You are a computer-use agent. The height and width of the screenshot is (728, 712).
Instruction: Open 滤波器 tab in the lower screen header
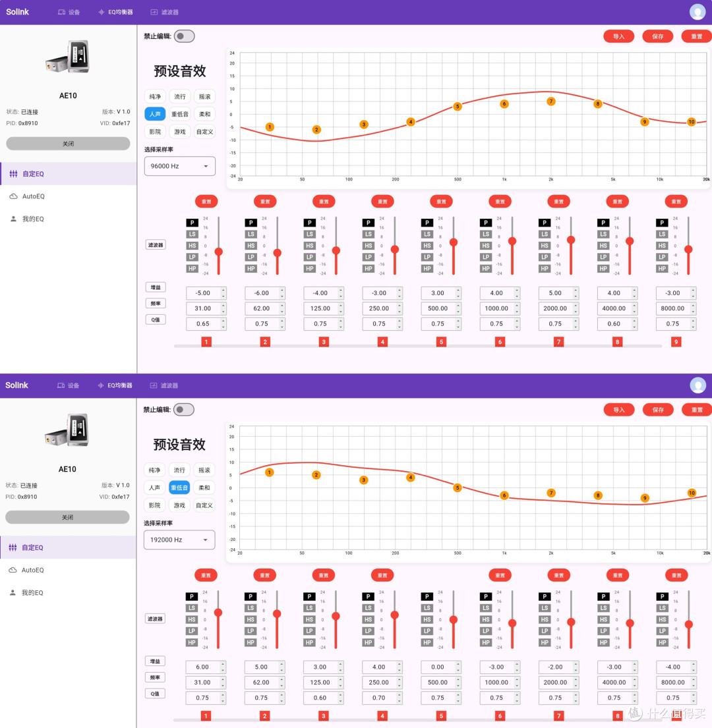pyautogui.click(x=164, y=385)
